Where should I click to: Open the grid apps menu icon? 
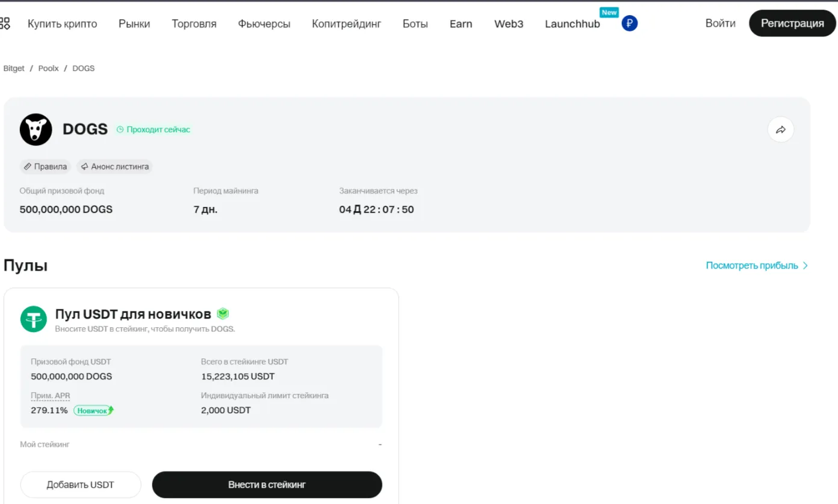5,23
